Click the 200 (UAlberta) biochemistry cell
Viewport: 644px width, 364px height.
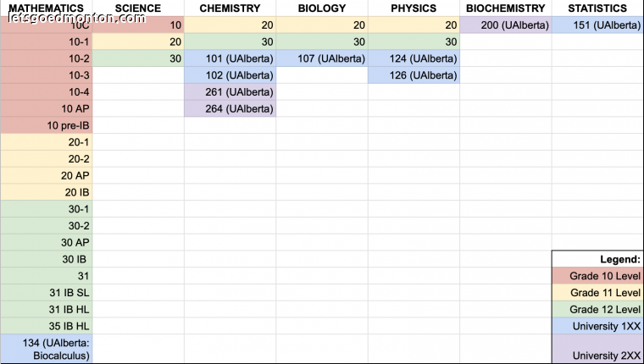pyautogui.click(x=505, y=25)
